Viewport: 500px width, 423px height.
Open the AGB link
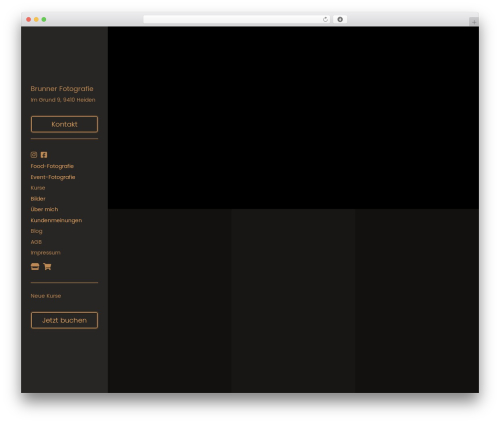36,242
